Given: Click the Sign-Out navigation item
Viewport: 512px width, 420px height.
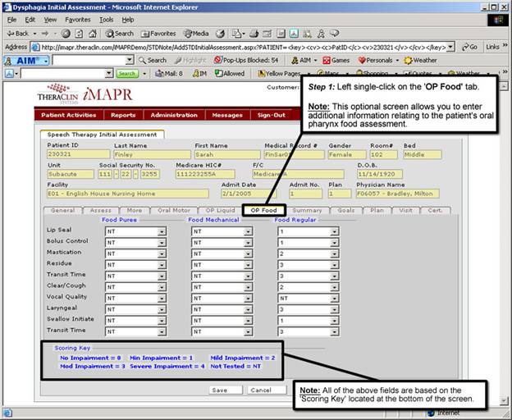Looking at the screenshot, I should point(272,115).
